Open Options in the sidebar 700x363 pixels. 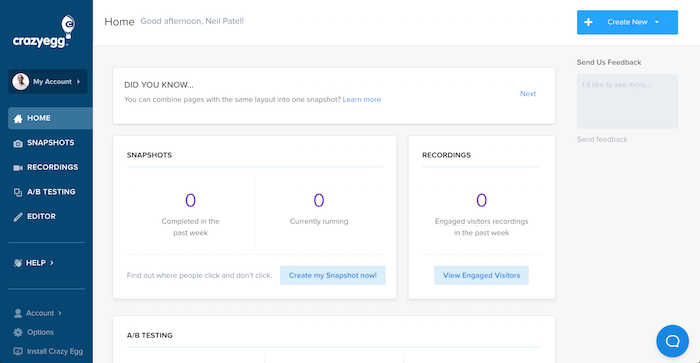pos(40,332)
